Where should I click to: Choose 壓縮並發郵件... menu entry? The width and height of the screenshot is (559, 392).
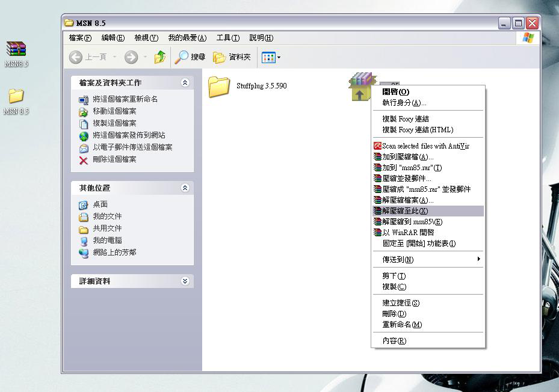428,179
